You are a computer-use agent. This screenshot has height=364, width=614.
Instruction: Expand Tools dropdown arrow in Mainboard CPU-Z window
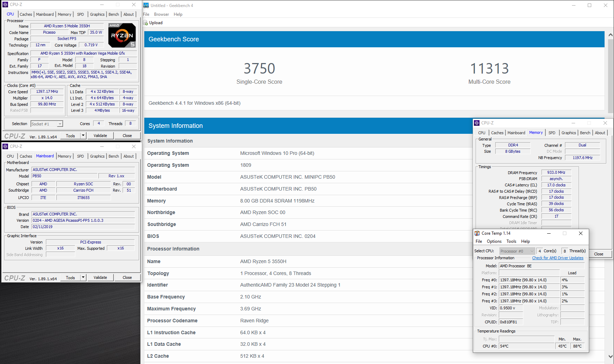pos(83,277)
